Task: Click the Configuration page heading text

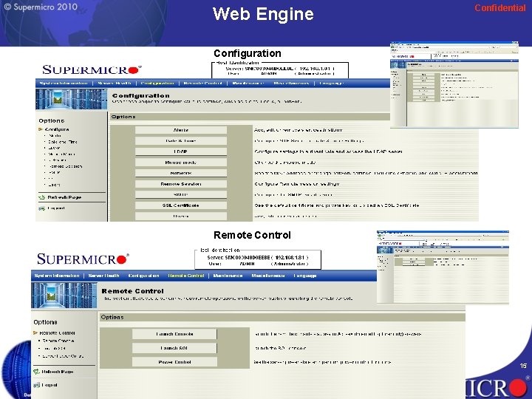Action: click(141, 95)
